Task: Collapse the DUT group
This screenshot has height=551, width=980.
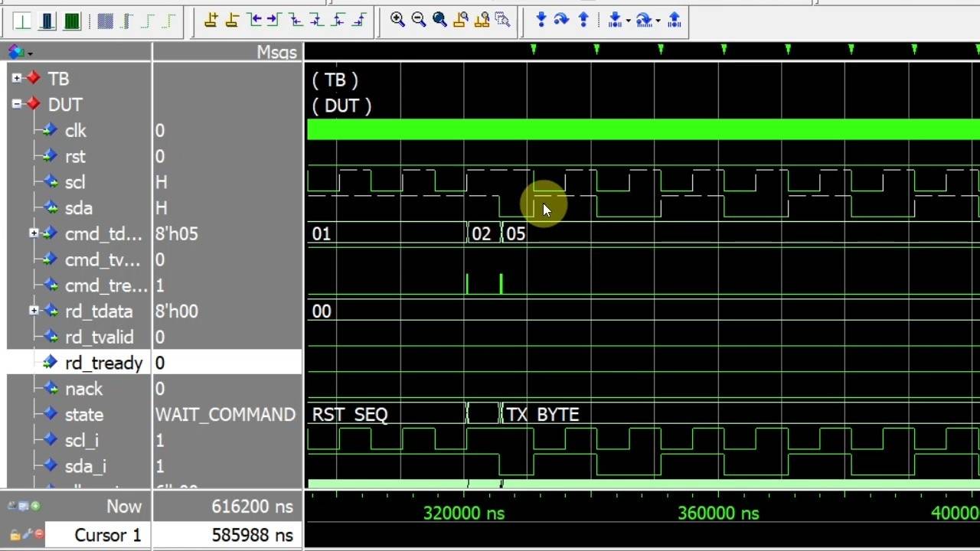Action: (x=17, y=104)
